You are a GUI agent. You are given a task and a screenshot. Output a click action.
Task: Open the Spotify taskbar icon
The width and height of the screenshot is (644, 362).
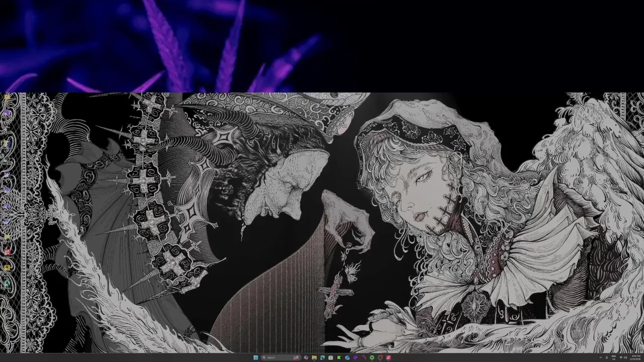pos(372,357)
